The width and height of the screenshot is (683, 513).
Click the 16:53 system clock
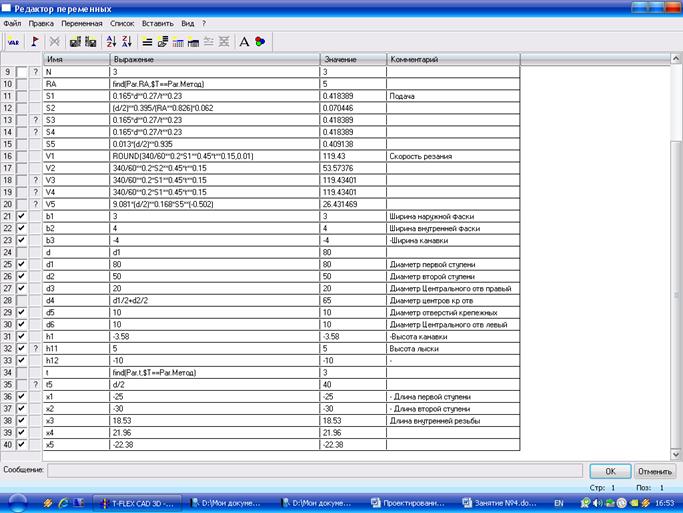(664, 503)
